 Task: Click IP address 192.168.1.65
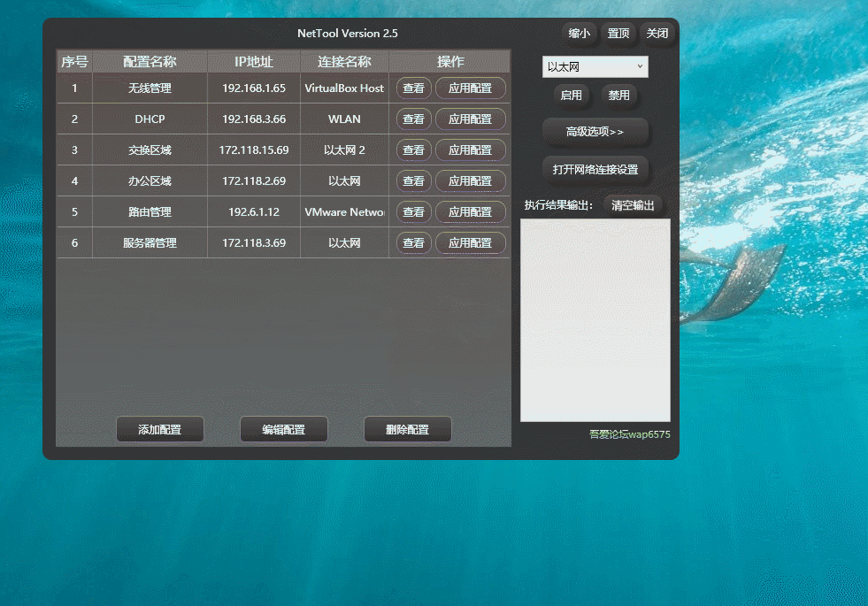point(254,88)
